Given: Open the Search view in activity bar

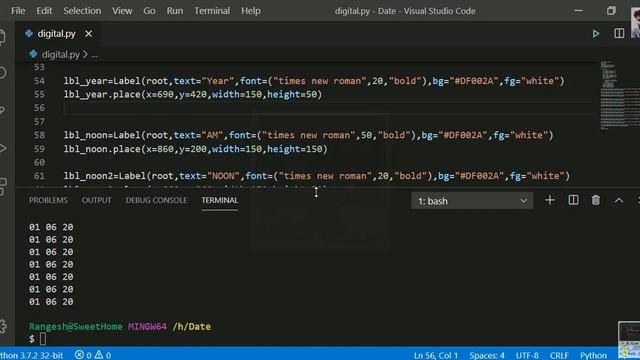Looking at the screenshot, I should pos(2,73).
